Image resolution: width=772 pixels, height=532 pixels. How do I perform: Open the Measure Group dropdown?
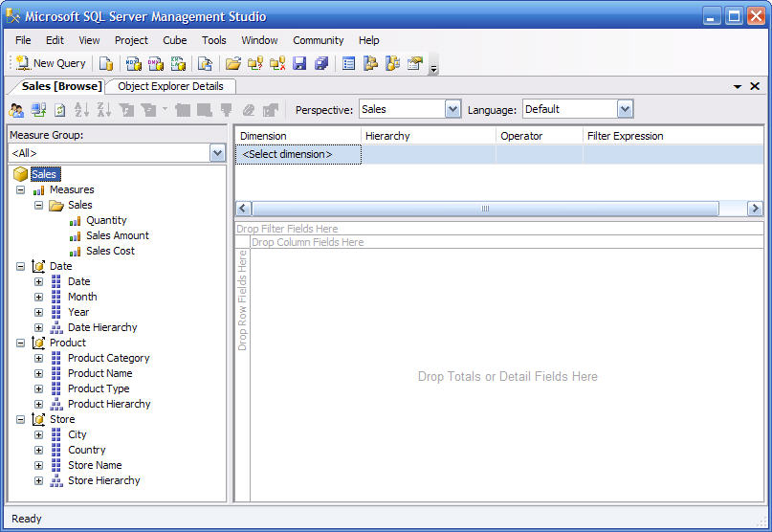tap(217, 153)
